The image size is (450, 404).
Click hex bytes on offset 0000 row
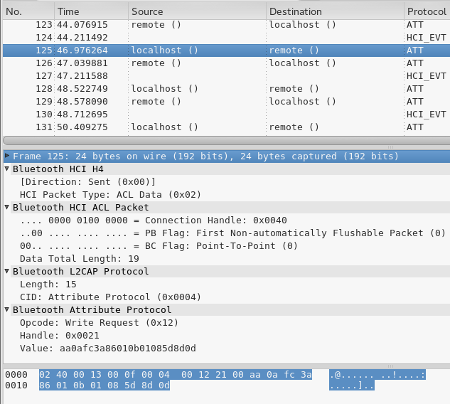175,375
